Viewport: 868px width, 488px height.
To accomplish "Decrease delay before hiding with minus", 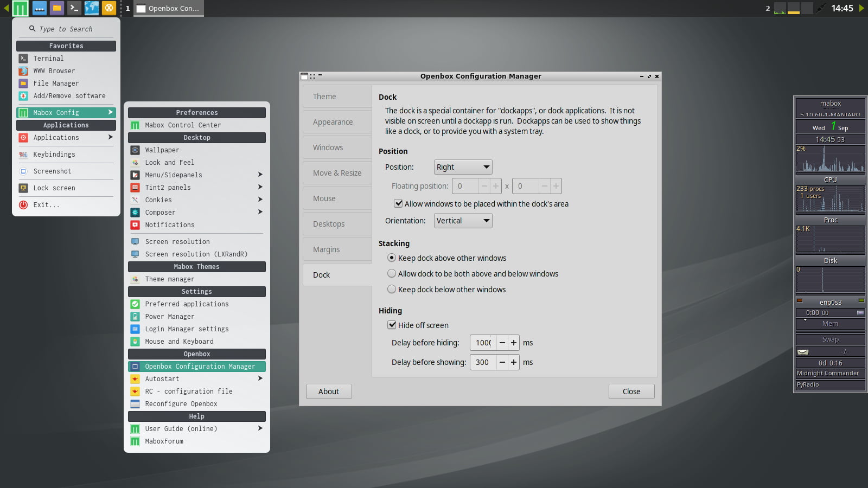I will click(502, 343).
